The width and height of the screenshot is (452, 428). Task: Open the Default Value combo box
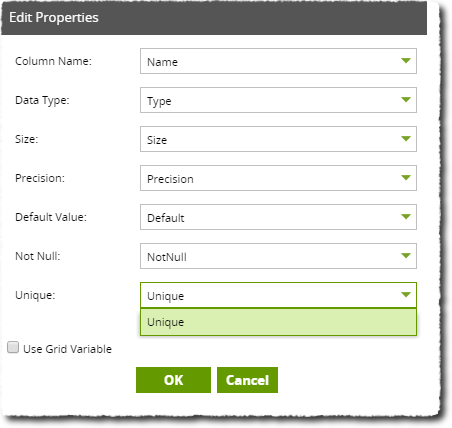(x=278, y=217)
